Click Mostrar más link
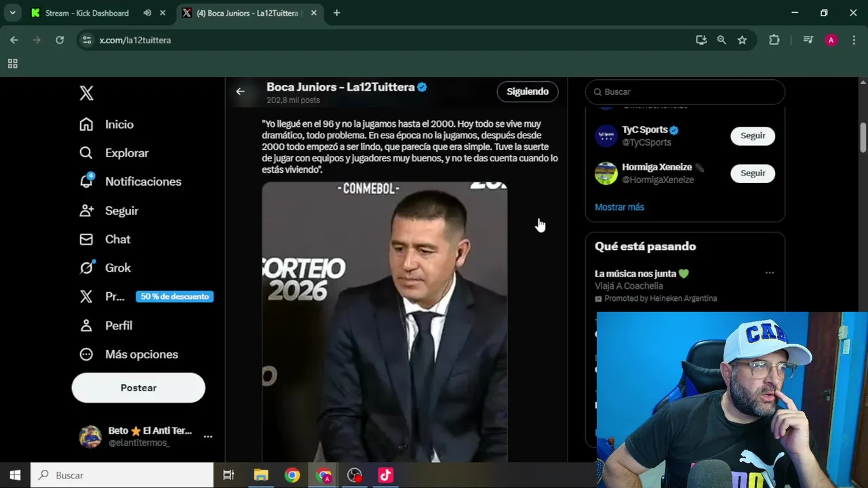 click(x=619, y=207)
